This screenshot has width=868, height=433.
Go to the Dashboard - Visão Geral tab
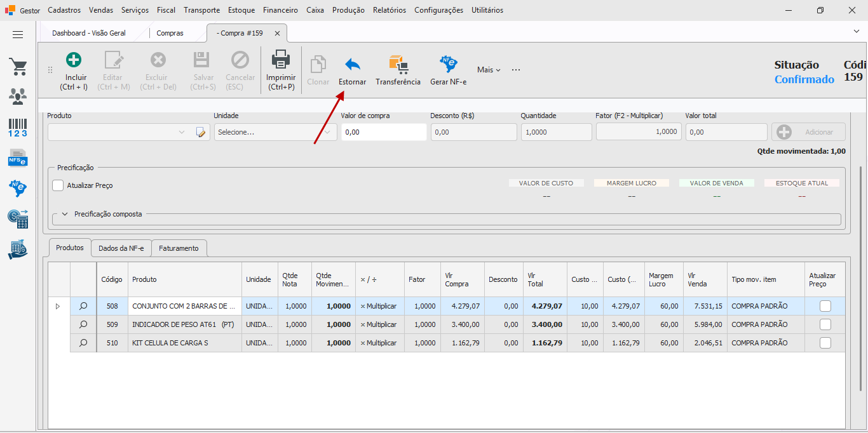pyautogui.click(x=89, y=33)
